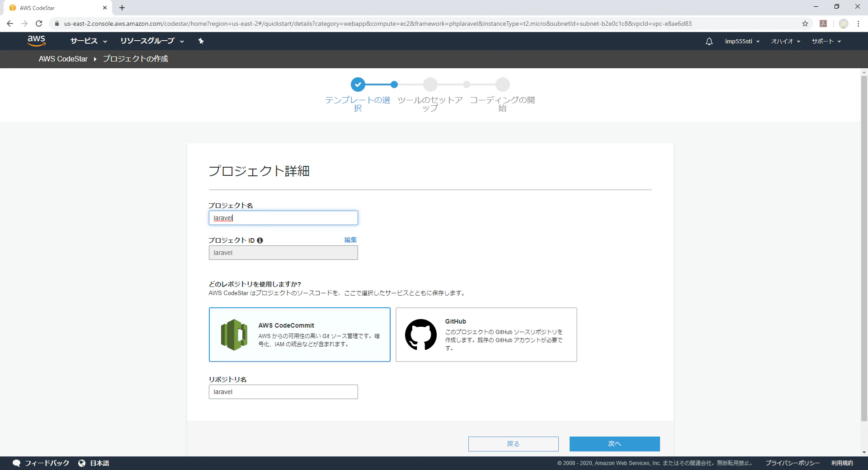Click the プロジェクト ID field
The width and height of the screenshot is (868, 470).
283,253
